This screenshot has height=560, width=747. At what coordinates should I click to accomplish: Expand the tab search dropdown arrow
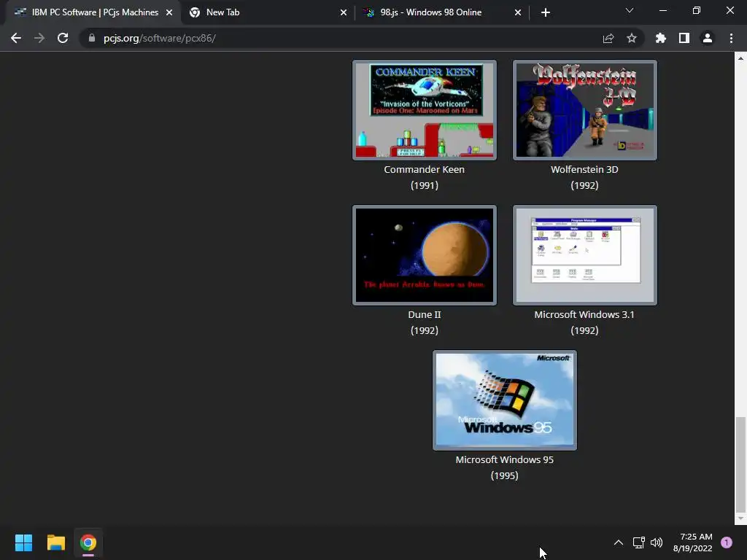click(630, 10)
